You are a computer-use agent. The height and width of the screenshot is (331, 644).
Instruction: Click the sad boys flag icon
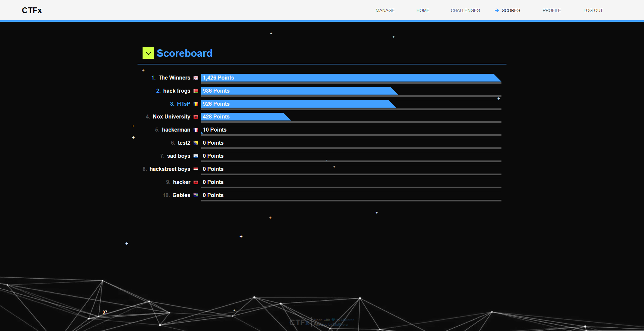click(196, 156)
